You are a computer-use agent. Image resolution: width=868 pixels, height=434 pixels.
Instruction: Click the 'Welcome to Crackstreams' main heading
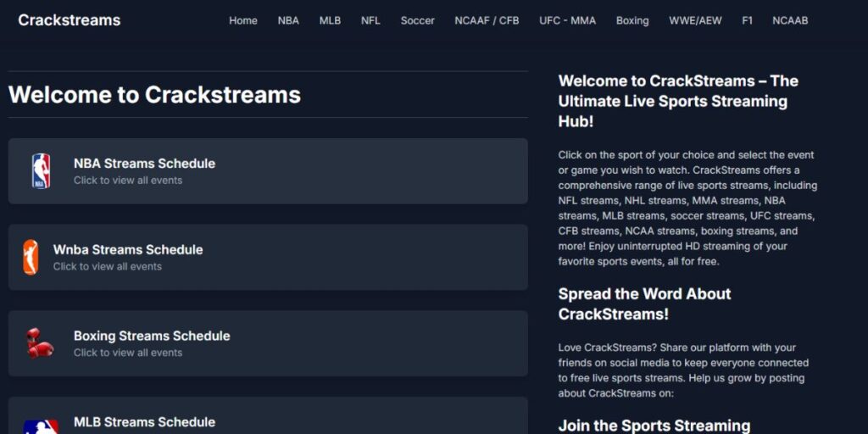pos(154,95)
